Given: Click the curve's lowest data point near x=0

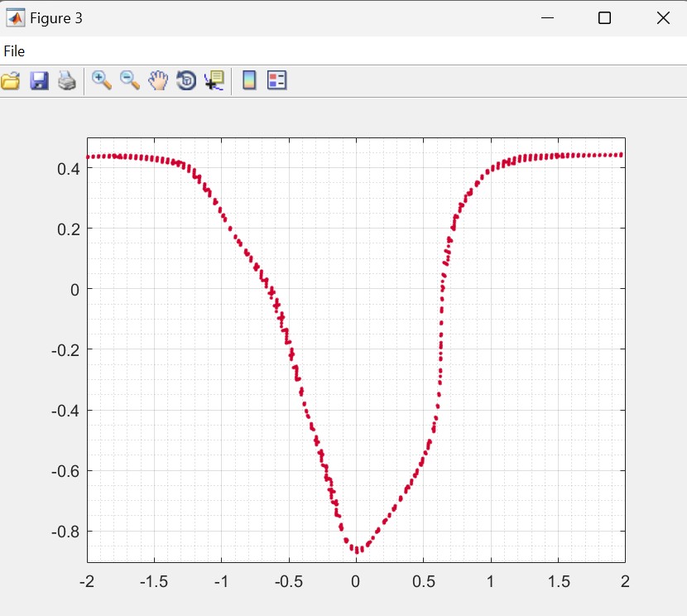Looking at the screenshot, I should (358, 550).
